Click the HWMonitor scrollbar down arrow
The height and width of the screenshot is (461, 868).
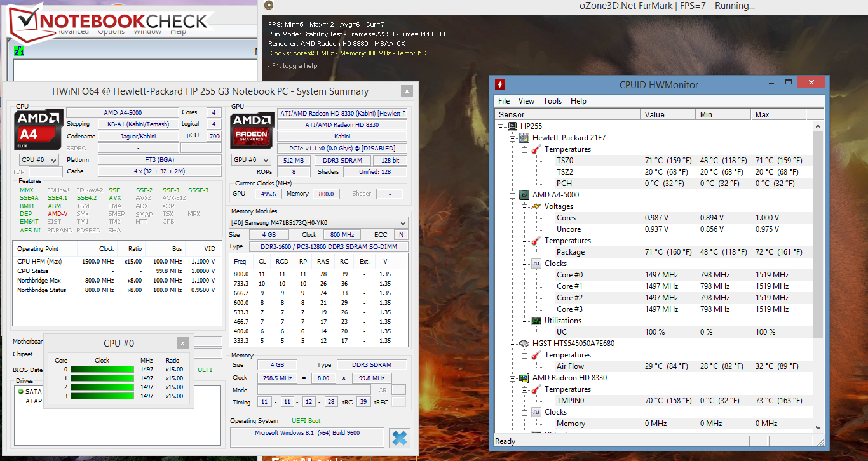(x=818, y=427)
